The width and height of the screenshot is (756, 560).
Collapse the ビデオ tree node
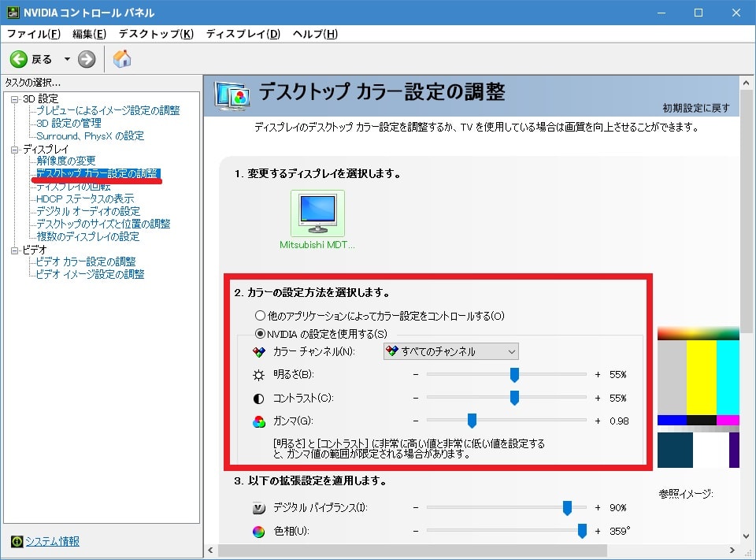[x=14, y=250]
